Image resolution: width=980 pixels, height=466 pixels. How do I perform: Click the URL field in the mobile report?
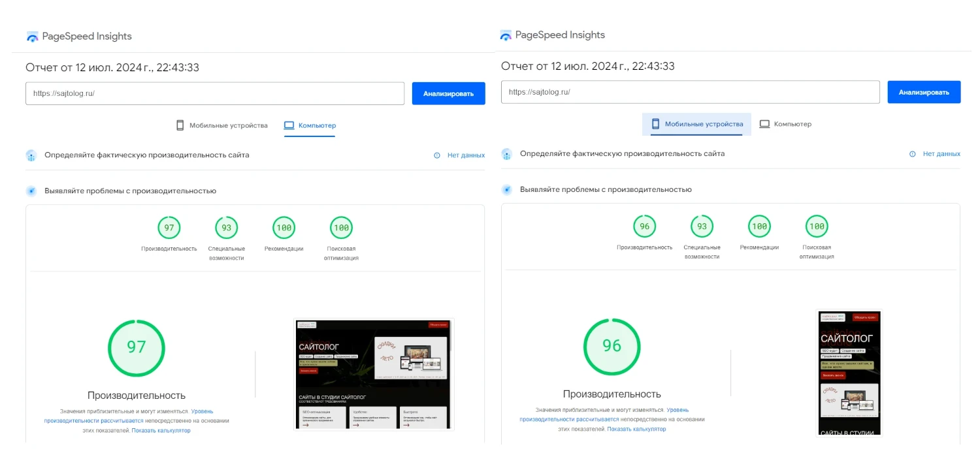690,92
